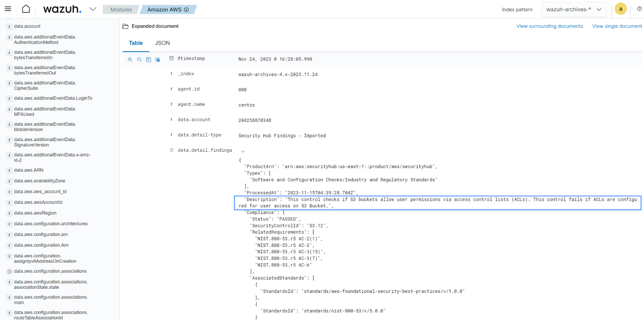Click the agent.name value centos

[246, 105]
